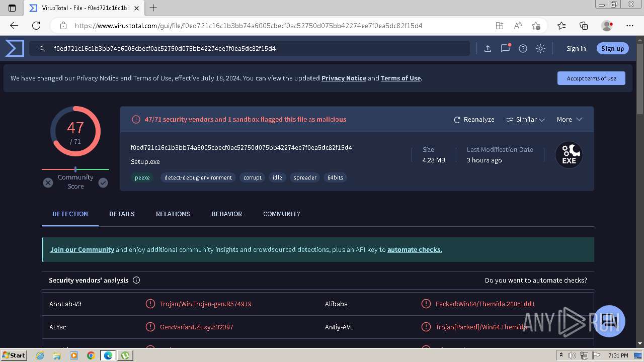Open a new browser tab
644x362 pixels.
(153, 8)
